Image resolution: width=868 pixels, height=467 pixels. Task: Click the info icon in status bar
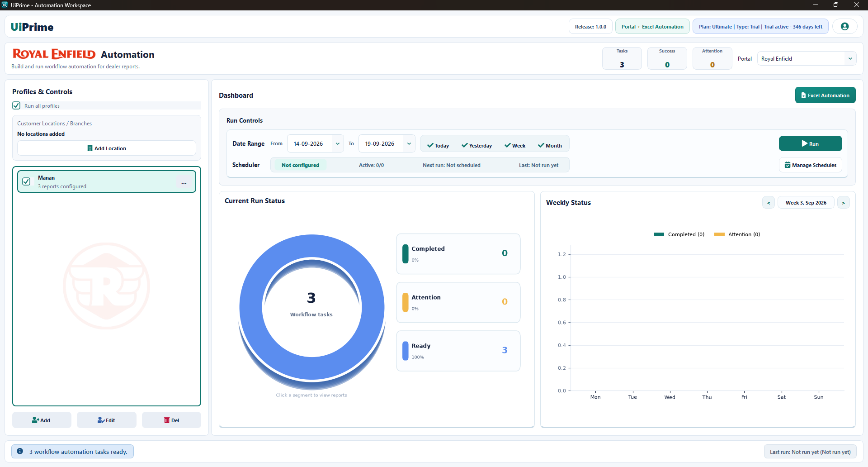[x=20, y=451]
